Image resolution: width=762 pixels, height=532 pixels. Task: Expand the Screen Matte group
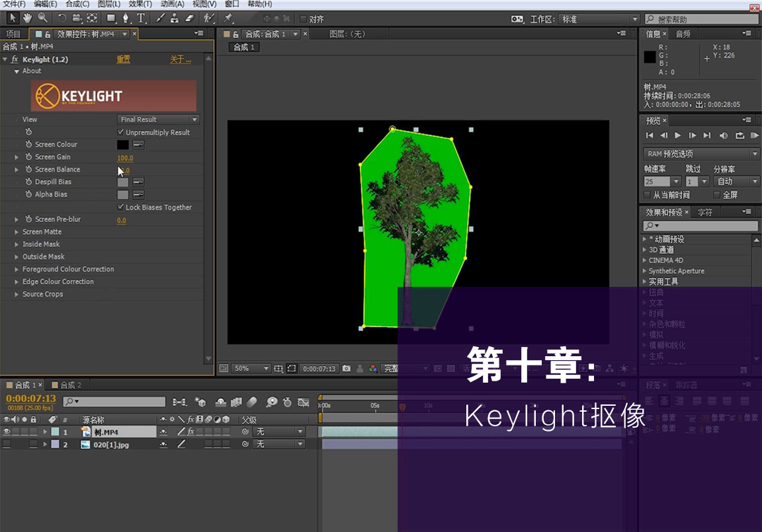click(x=17, y=232)
